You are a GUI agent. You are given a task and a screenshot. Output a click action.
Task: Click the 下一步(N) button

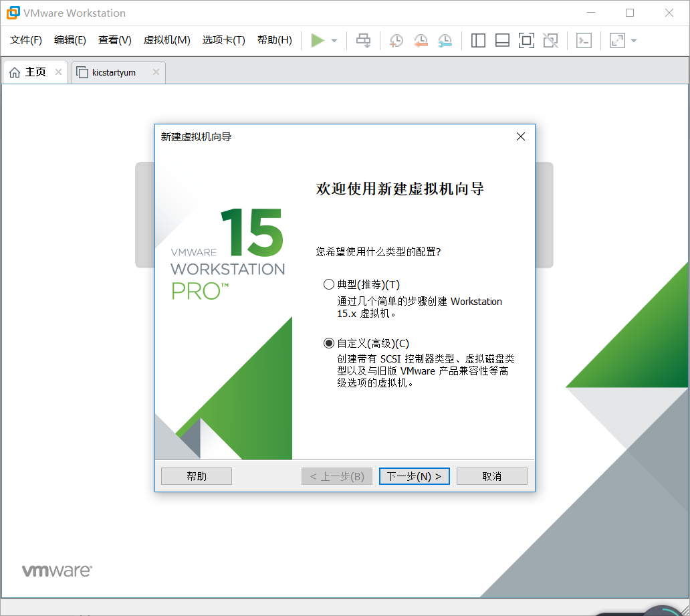point(414,476)
